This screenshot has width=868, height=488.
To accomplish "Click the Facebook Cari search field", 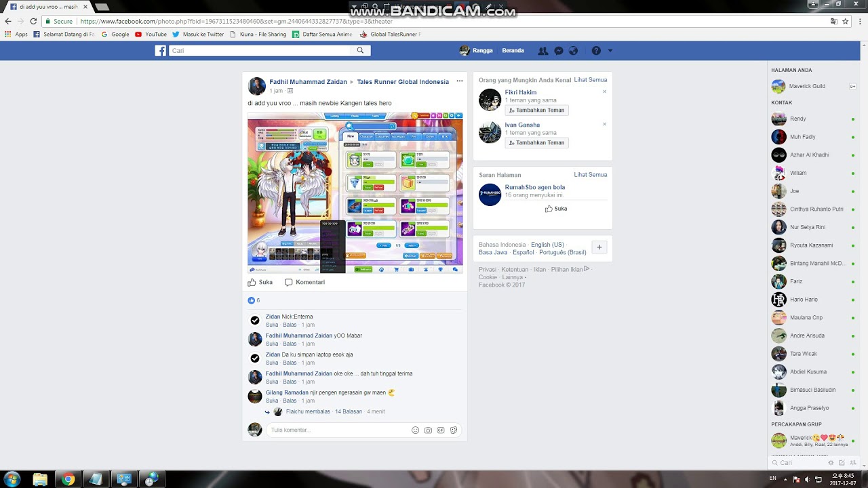I will click(260, 51).
